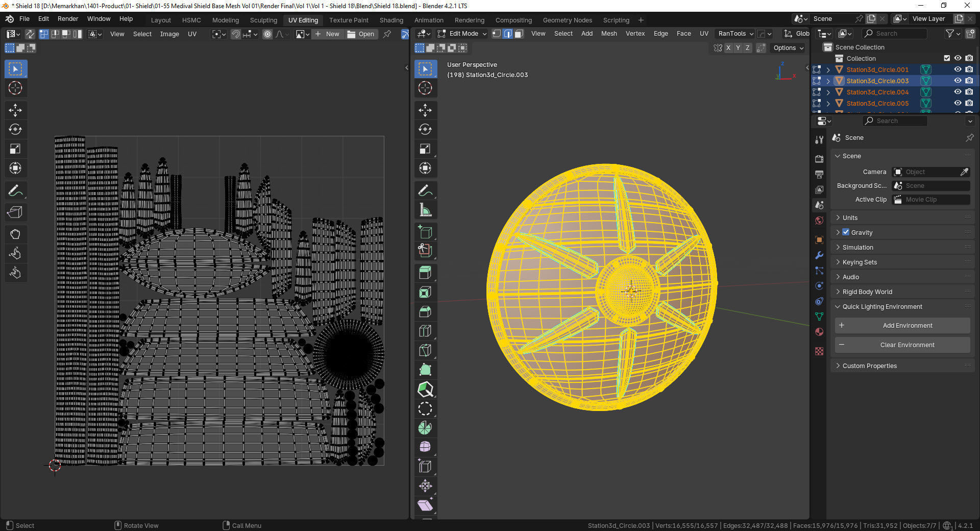Activate the Shear tool
This screenshot has height=531, width=980.
425,505
